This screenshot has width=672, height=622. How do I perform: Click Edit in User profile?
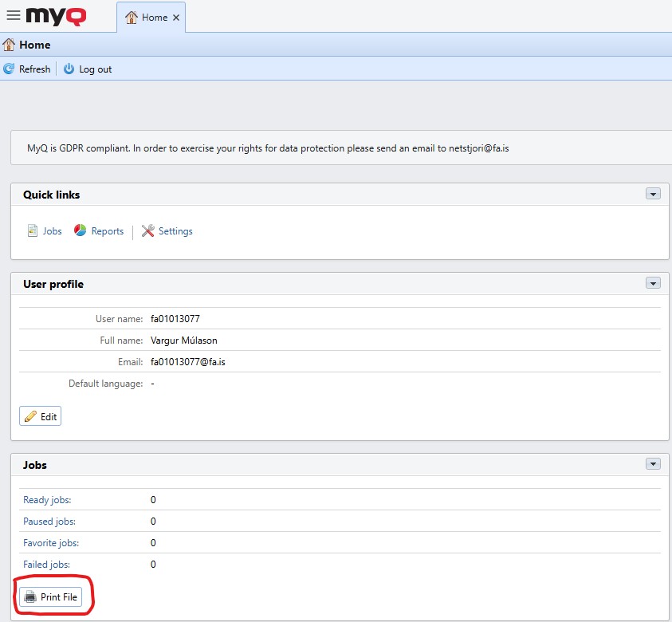click(41, 416)
